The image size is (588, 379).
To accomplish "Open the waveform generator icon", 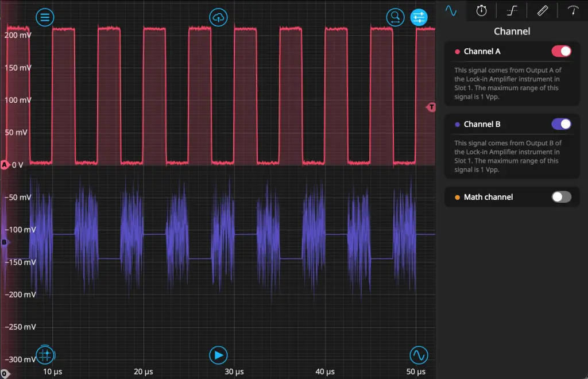I will pos(419,355).
